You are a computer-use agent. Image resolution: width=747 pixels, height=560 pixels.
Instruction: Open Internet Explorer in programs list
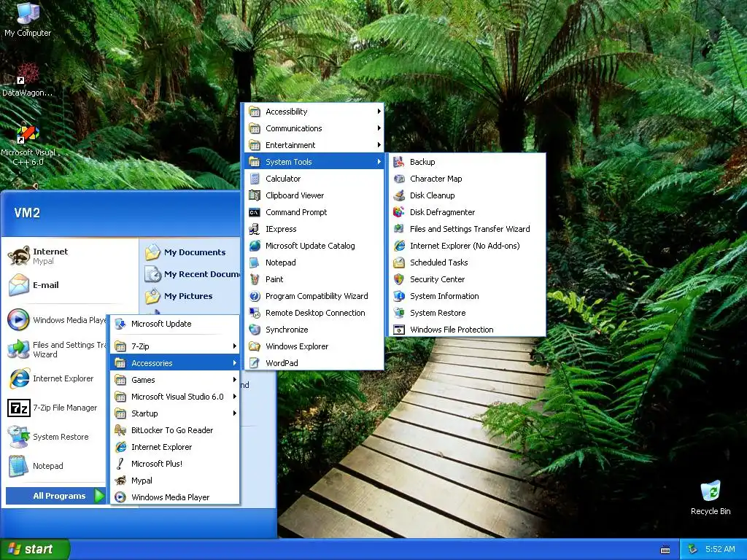175,447
